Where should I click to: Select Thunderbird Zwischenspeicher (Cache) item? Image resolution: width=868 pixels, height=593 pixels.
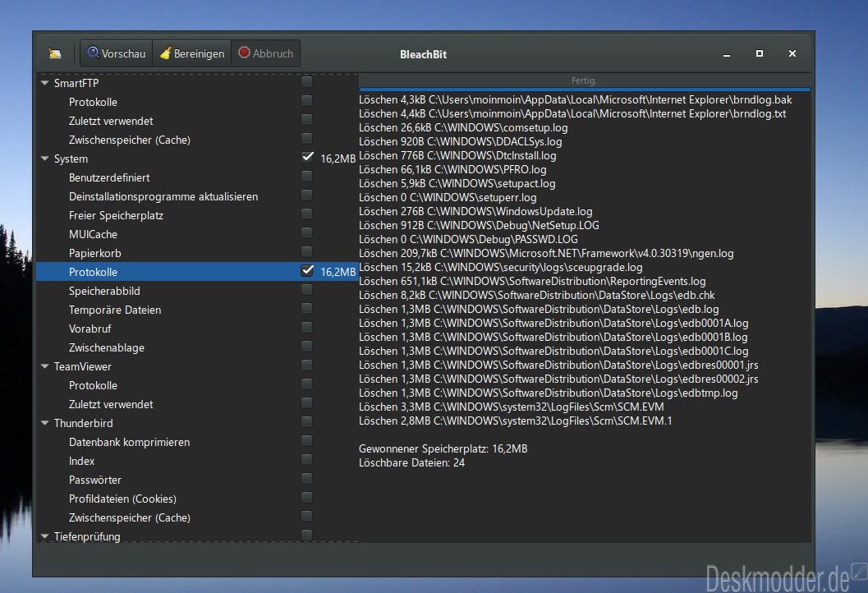130,517
